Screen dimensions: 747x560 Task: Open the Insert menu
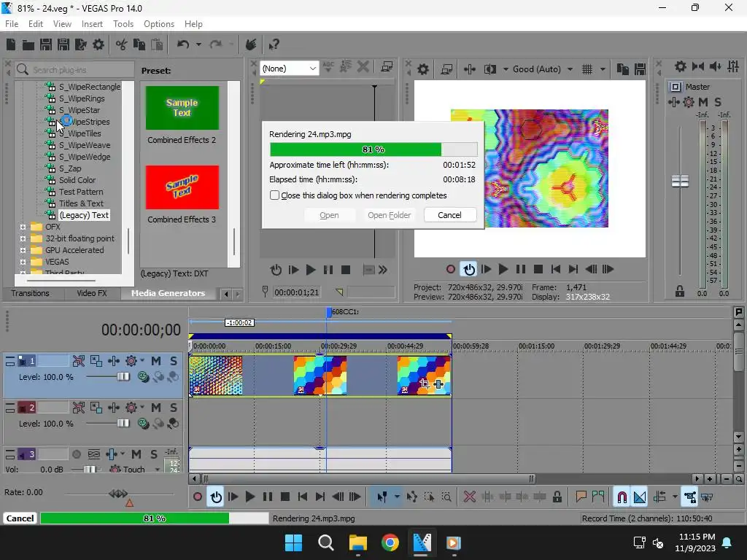point(92,24)
